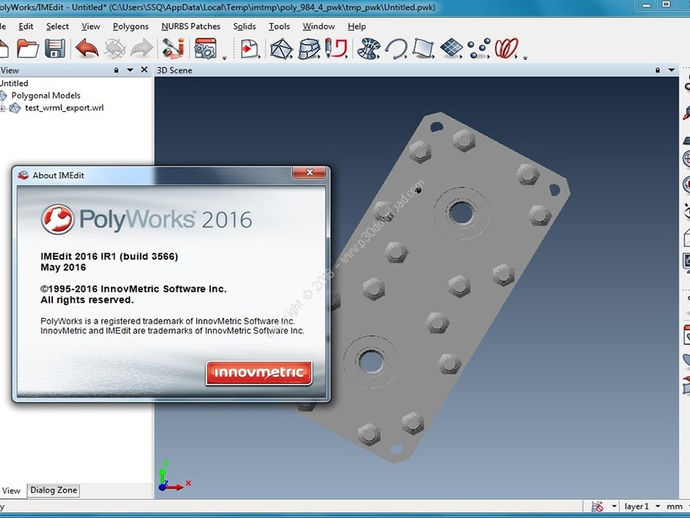Click the InnovMetric logo button

[259, 373]
